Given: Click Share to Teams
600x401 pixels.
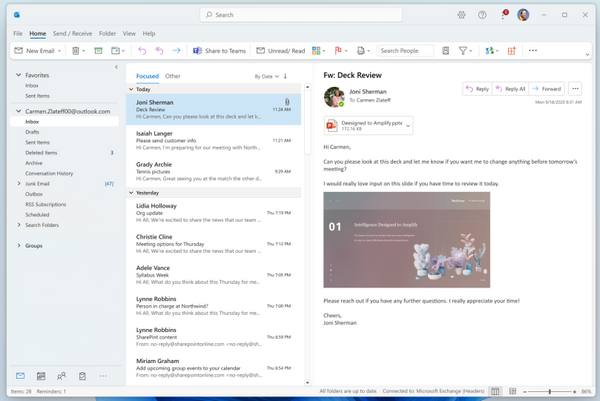Looking at the screenshot, I should 219,51.
